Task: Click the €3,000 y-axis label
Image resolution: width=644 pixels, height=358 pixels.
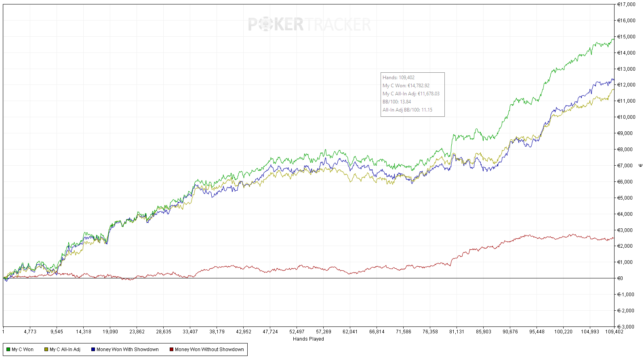Action: click(x=625, y=230)
